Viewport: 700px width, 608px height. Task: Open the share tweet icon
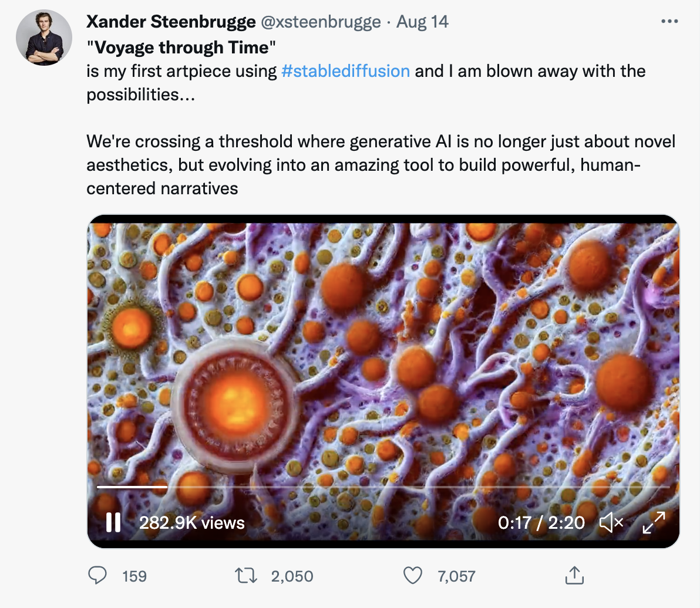tap(574, 576)
